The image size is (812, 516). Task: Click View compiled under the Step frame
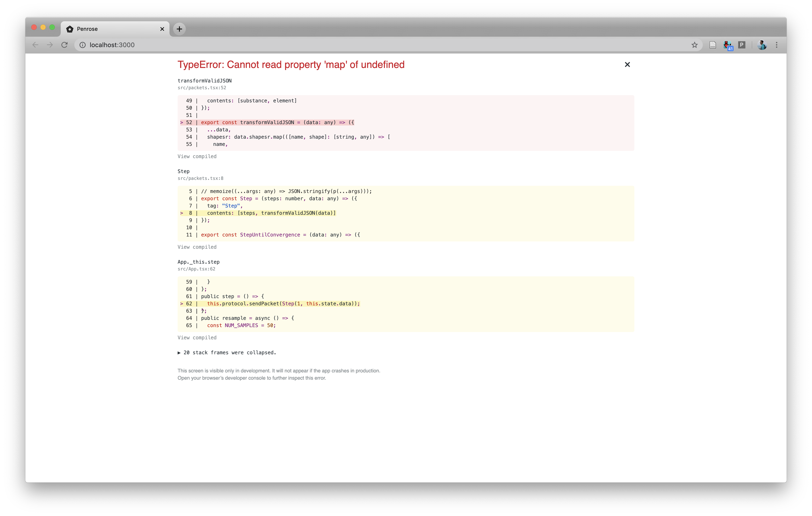click(x=197, y=247)
